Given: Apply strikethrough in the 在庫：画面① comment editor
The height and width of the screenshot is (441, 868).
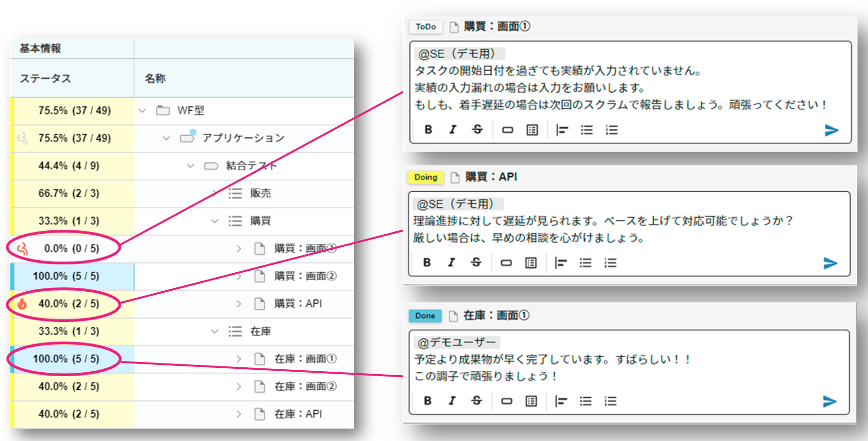Looking at the screenshot, I should point(476,401).
